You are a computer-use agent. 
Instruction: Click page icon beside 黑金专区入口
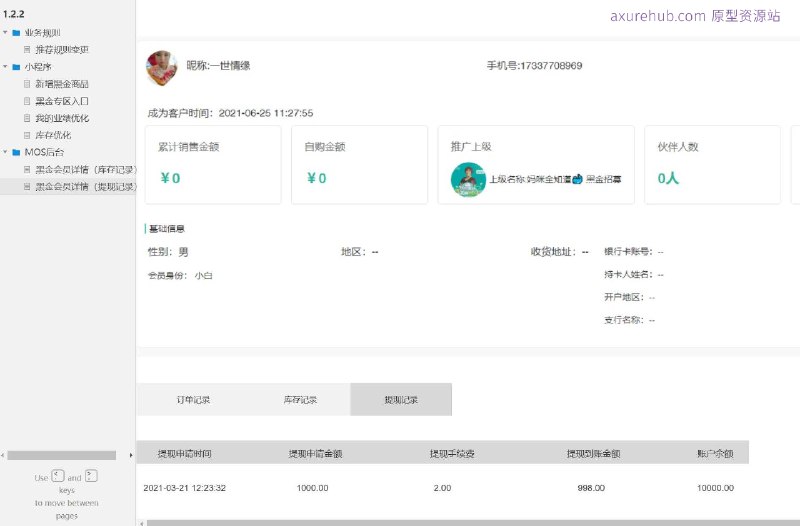pyautogui.click(x=27, y=101)
